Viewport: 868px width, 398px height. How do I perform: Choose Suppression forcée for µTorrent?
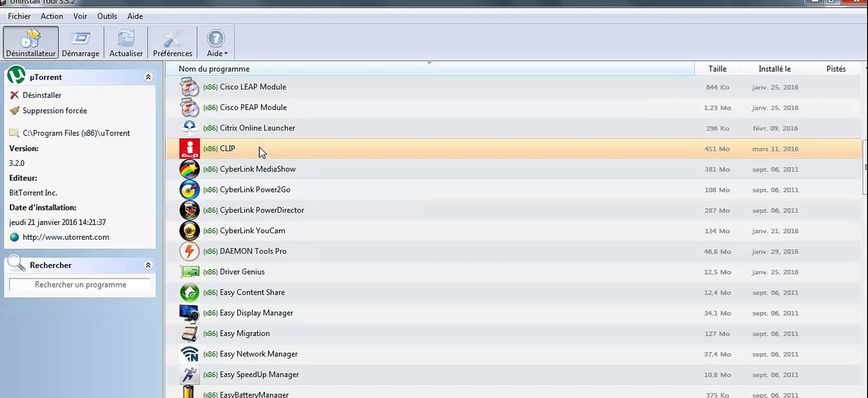click(x=55, y=111)
